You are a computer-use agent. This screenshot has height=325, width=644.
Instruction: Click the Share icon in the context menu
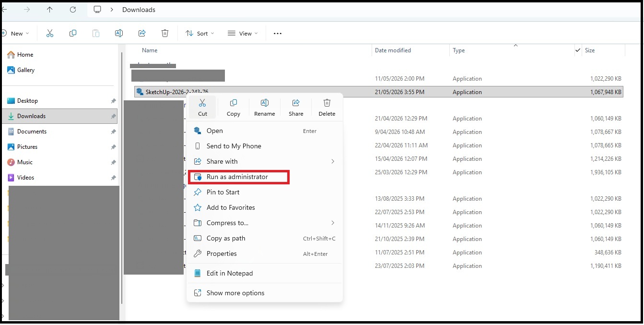pyautogui.click(x=296, y=103)
